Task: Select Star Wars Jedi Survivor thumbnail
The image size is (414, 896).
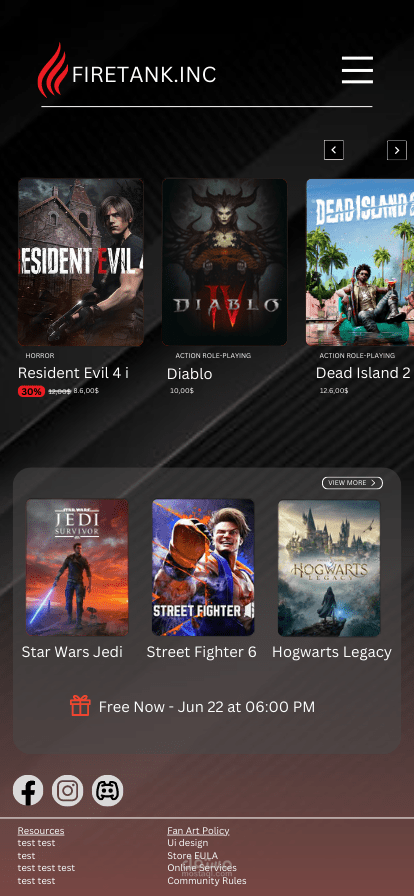Action: coord(77,567)
